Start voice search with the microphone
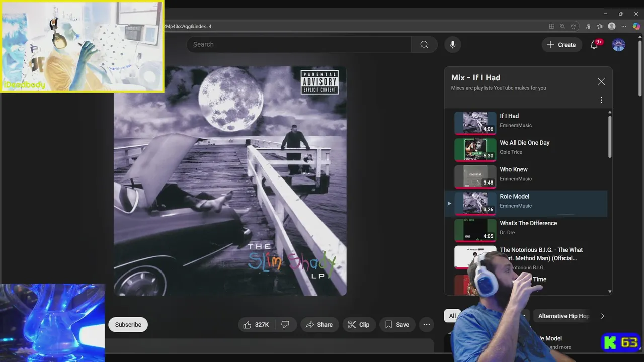 [453, 45]
